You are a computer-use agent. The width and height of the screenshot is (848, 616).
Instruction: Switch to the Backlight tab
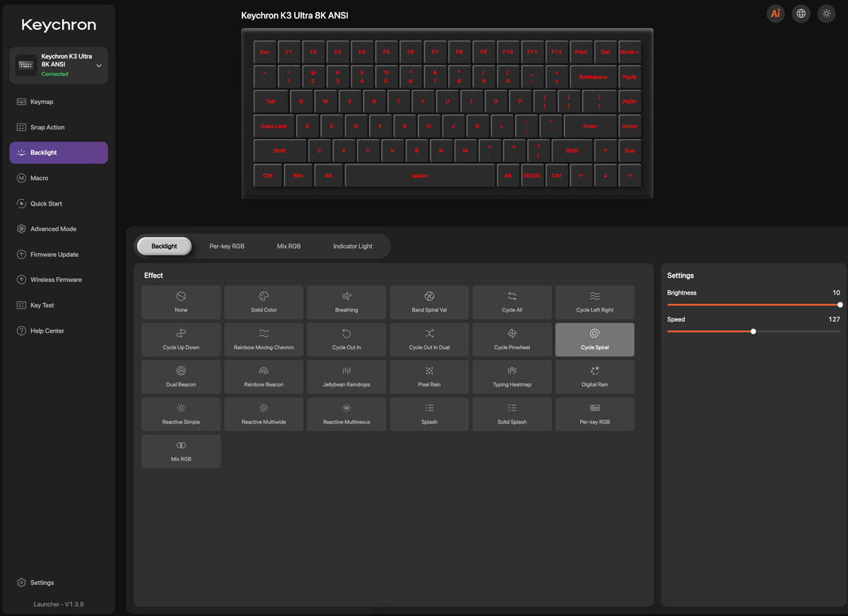click(x=164, y=246)
